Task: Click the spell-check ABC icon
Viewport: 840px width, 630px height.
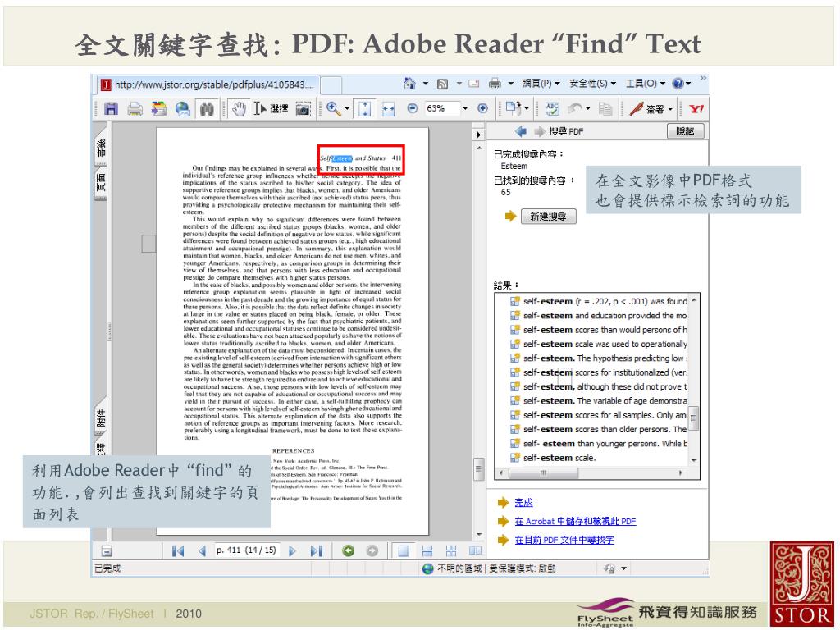Action: tap(552, 109)
